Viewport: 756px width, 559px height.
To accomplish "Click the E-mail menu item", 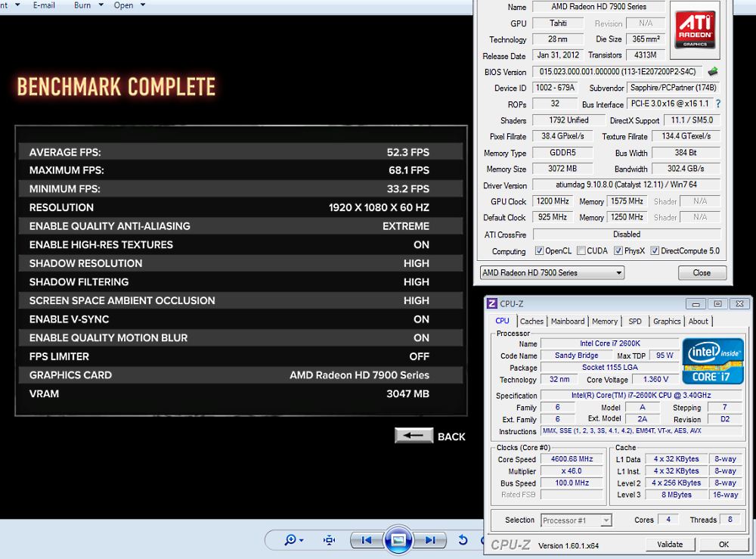I will coord(44,5).
